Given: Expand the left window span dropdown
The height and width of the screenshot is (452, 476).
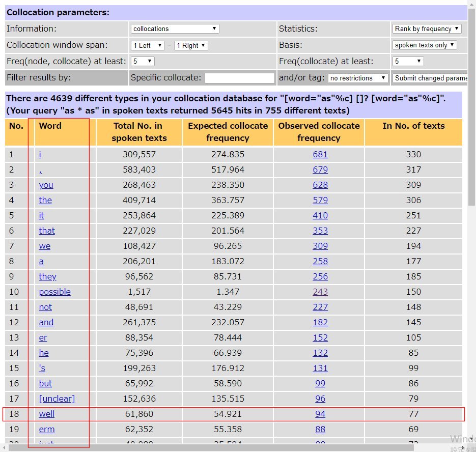Looking at the screenshot, I should (x=148, y=45).
